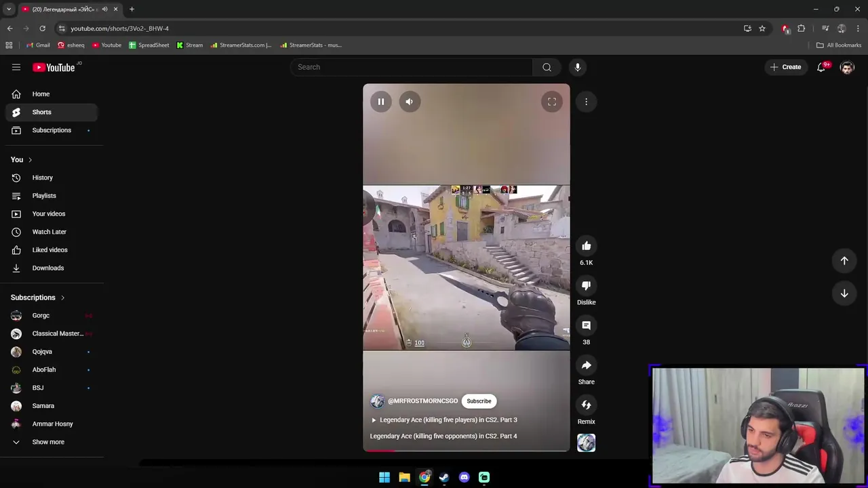Reload the page
This screenshot has width=868, height=488.
click(42, 28)
